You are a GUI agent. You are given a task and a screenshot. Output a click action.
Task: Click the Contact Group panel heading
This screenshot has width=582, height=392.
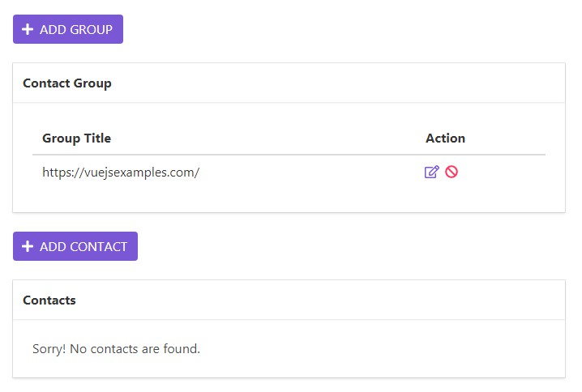[67, 83]
